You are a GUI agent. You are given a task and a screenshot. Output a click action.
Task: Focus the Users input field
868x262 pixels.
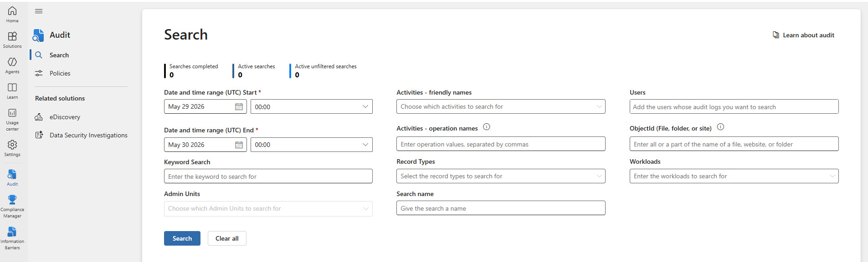[x=734, y=106]
